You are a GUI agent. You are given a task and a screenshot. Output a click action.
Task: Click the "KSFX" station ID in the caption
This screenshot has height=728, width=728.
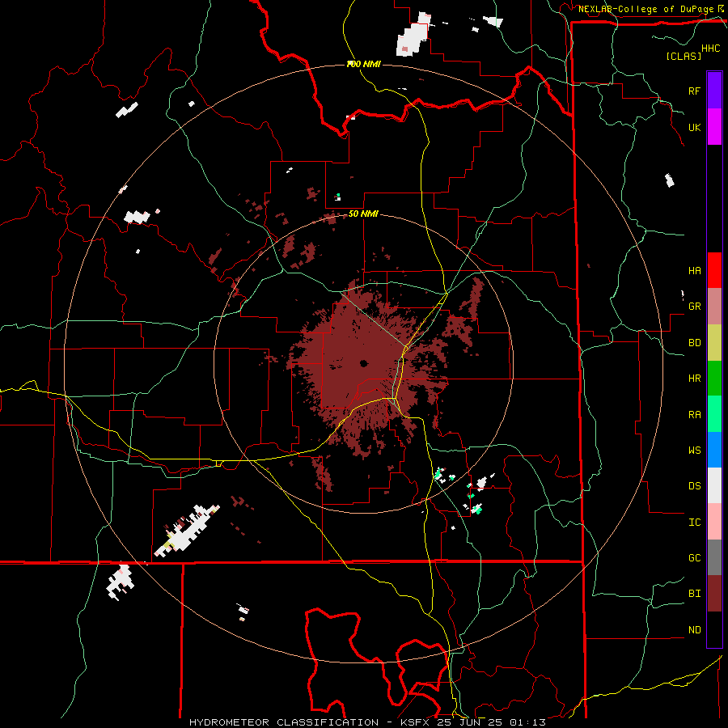tap(416, 722)
